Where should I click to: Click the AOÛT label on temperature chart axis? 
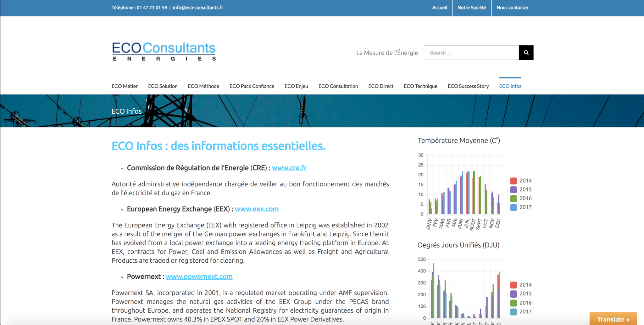[472, 225]
